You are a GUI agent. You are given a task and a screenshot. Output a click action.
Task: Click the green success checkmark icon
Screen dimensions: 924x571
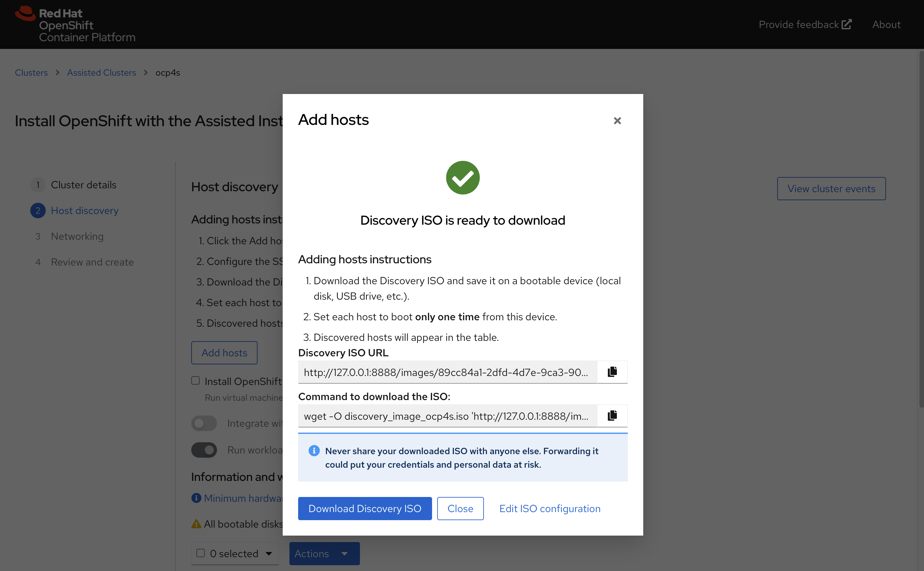coord(462,178)
